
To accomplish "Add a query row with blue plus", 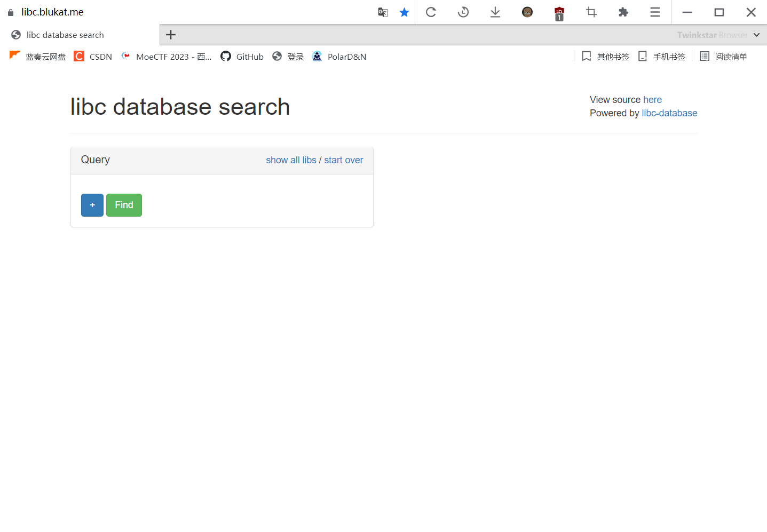I will pos(92,205).
